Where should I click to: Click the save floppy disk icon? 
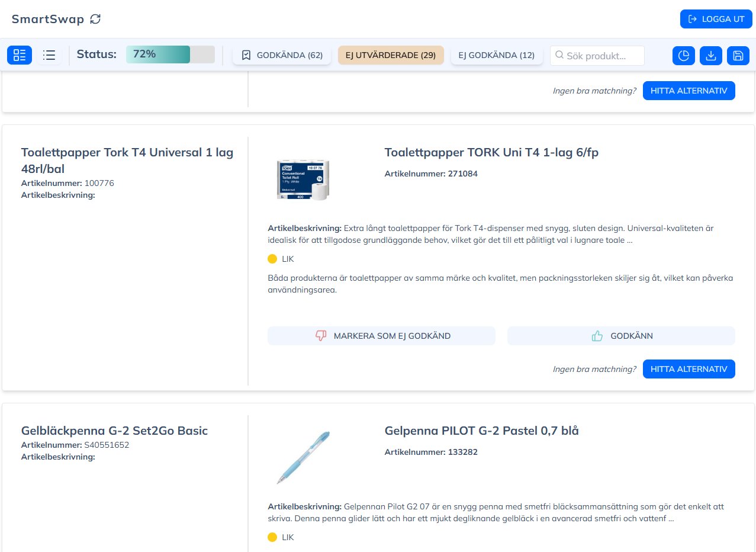(x=738, y=56)
